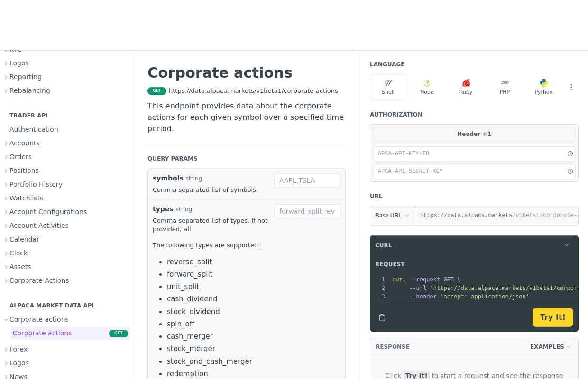Image resolution: width=588 pixels, height=379 pixels.
Task: Click the stock_and_cash_merger list item
Action: (210, 361)
